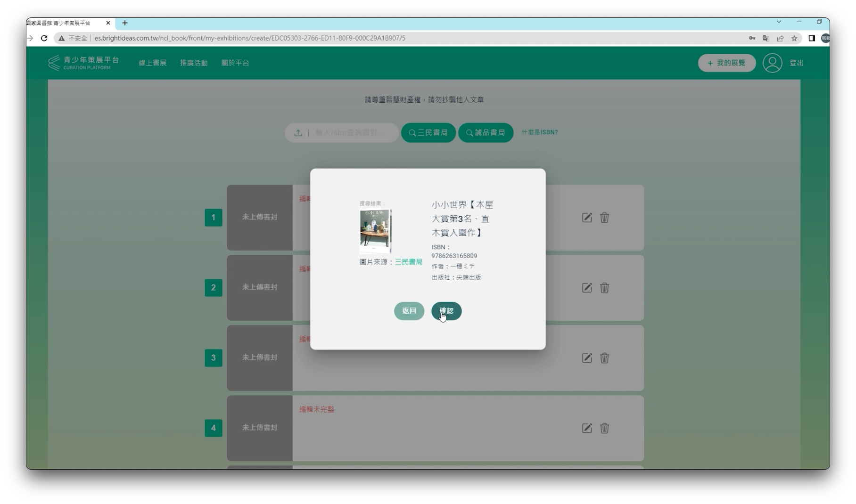
Task: Click the user profile avatar icon
Action: [772, 63]
